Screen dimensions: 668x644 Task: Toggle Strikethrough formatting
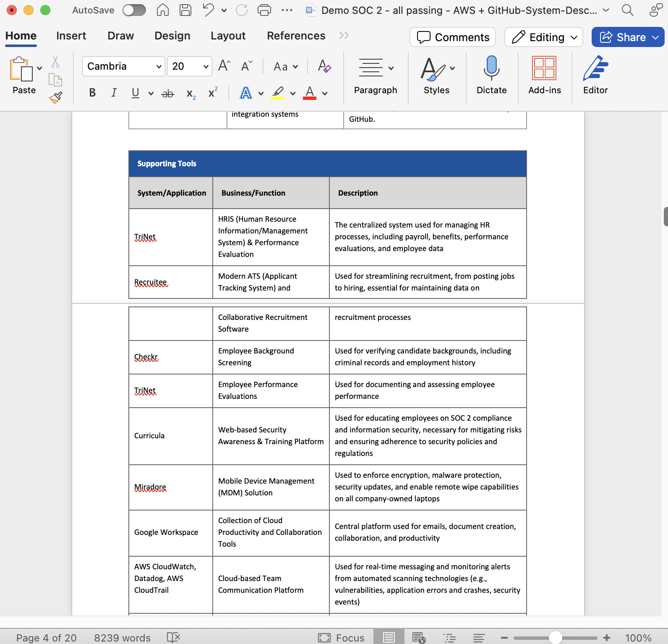(168, 93)
